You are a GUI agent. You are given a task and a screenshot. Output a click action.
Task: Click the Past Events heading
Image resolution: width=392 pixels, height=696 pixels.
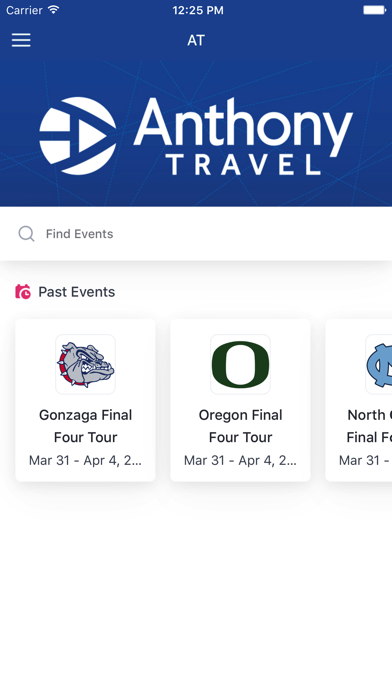coord(76,292)
